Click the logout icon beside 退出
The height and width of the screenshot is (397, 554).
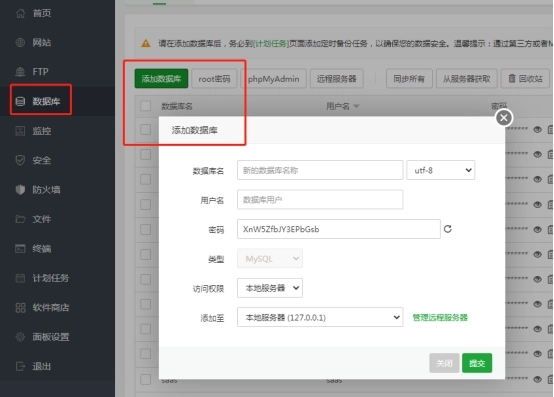click(20, 366)
